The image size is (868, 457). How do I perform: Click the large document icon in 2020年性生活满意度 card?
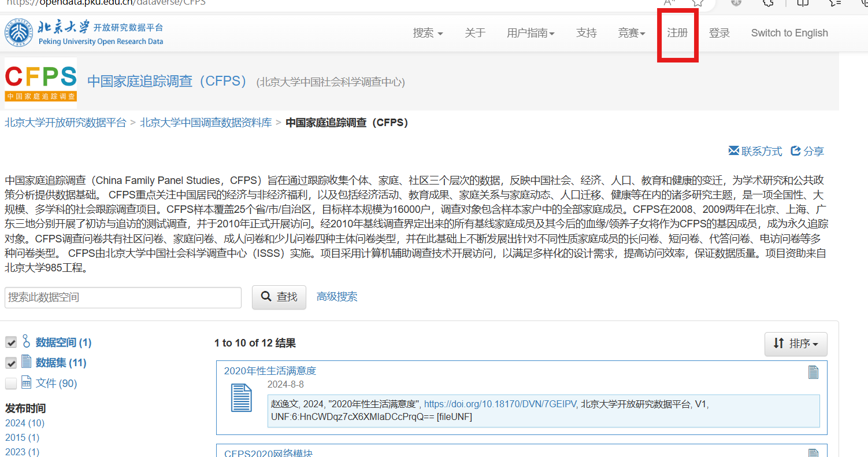coord(242,399)
